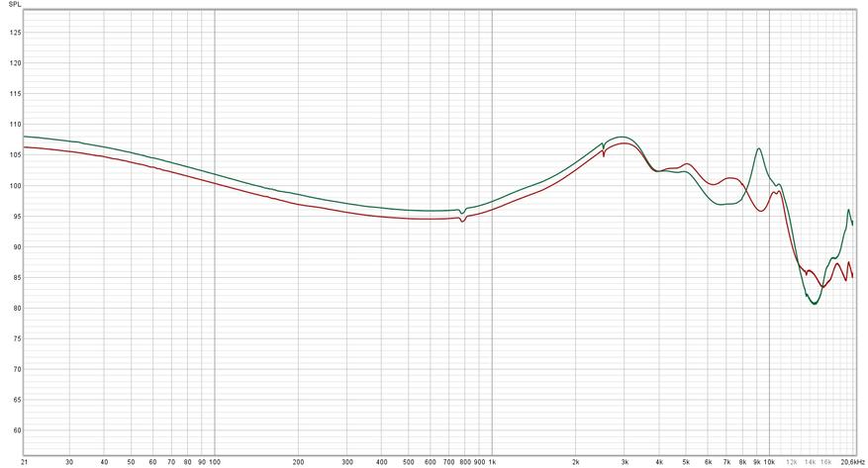Click the 40 frequency axis label
This screenshot has height=468, width=868.
click(104, 462)
